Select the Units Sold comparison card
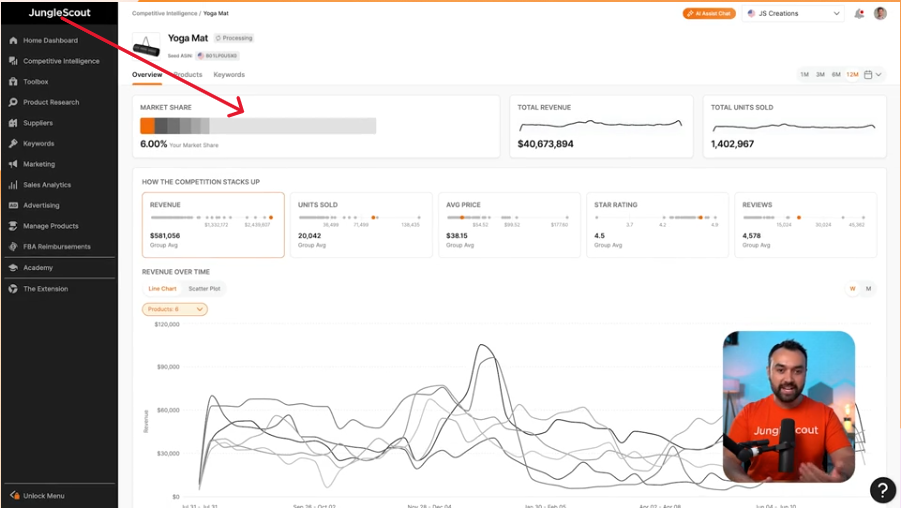Viewport: 901px width, 508px height. point(361,225)
